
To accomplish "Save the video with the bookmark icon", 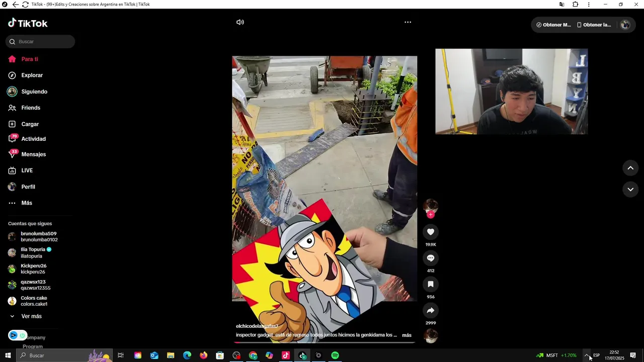I will 431,284.
